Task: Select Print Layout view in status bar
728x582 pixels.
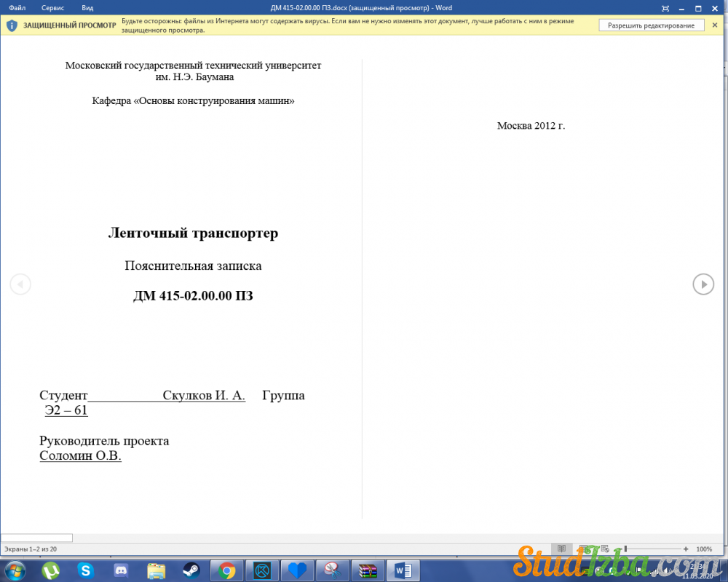Action: tap(584, 549)
